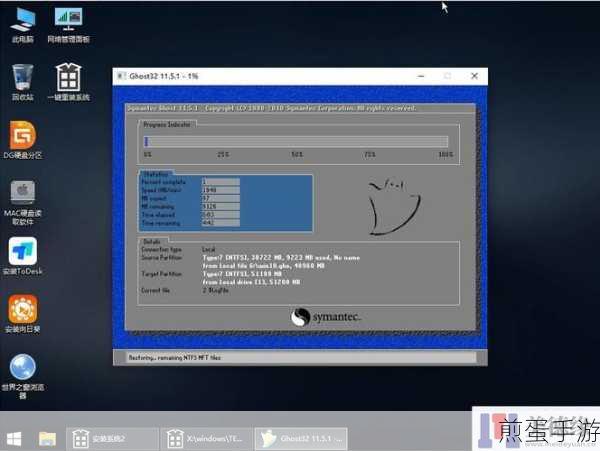Switch to 安装系统2 taskbar window
Image resolution: width=600 pixels, height=451 pixels.
pos(112,438)
